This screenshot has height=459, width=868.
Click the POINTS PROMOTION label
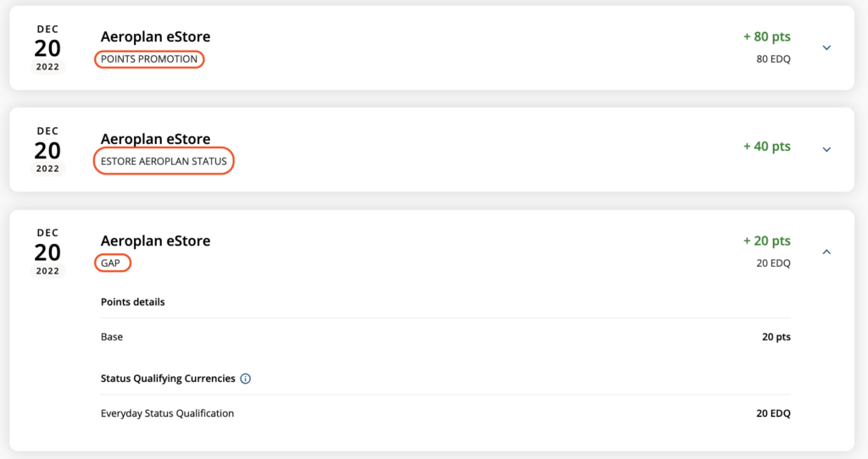coord(149,59)
